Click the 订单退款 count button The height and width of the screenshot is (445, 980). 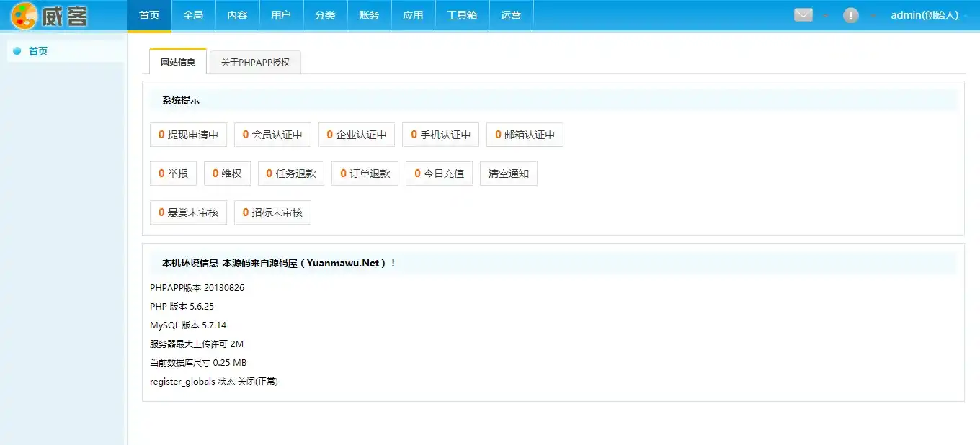[365, 174]
